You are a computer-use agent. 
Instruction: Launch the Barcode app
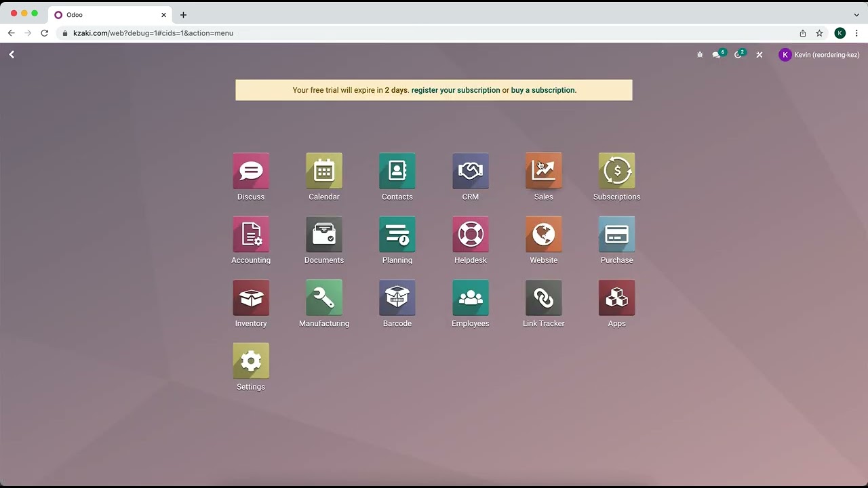click(x=397, y=298)
